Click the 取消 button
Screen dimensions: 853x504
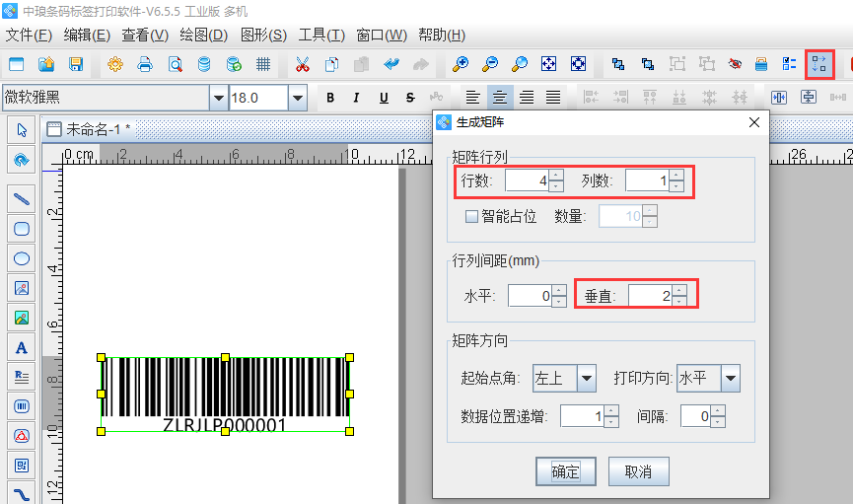coord(639,471)
